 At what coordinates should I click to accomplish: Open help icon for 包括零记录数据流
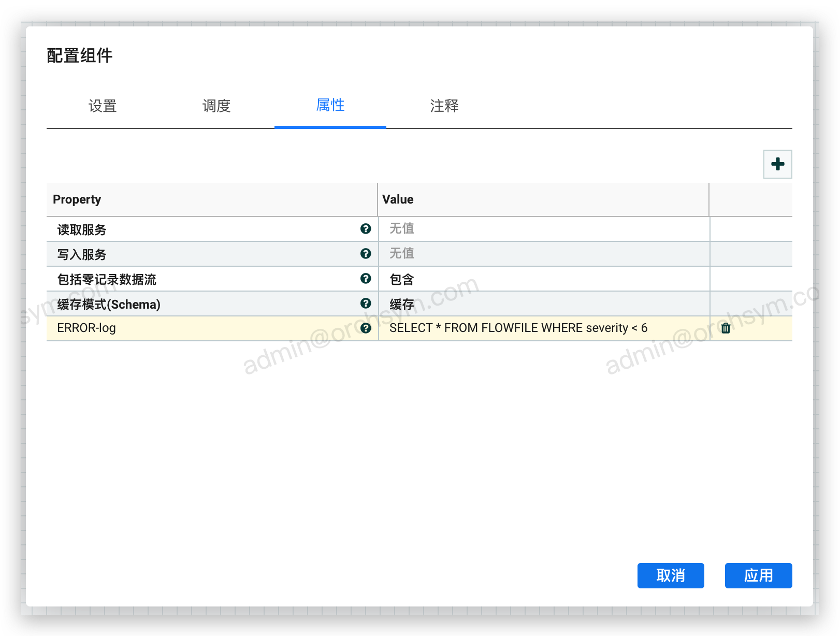(366, 279)
